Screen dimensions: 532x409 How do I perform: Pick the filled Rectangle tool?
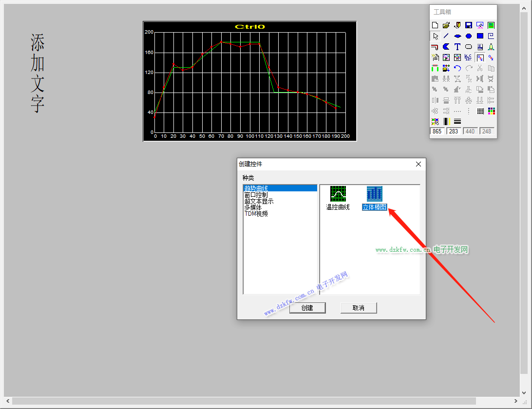(480, 36)
